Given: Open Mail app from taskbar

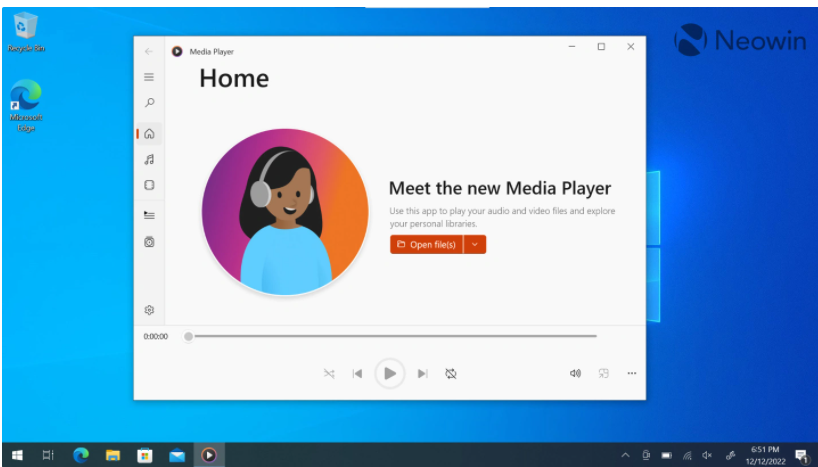Looking at the screenshot, I should [177, 455].
